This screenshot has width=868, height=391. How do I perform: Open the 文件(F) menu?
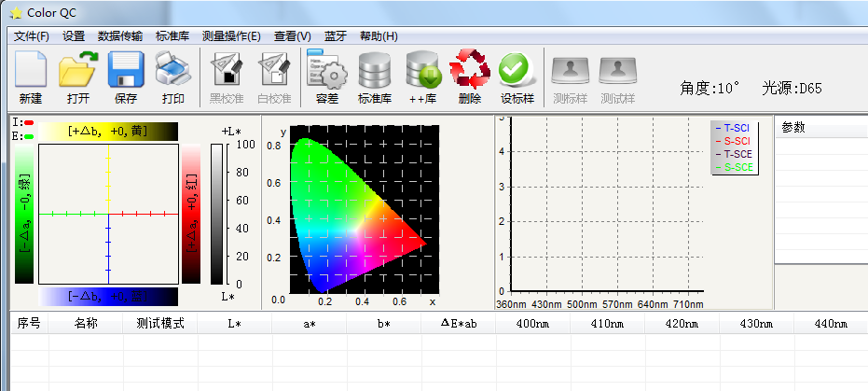[32, 36]
